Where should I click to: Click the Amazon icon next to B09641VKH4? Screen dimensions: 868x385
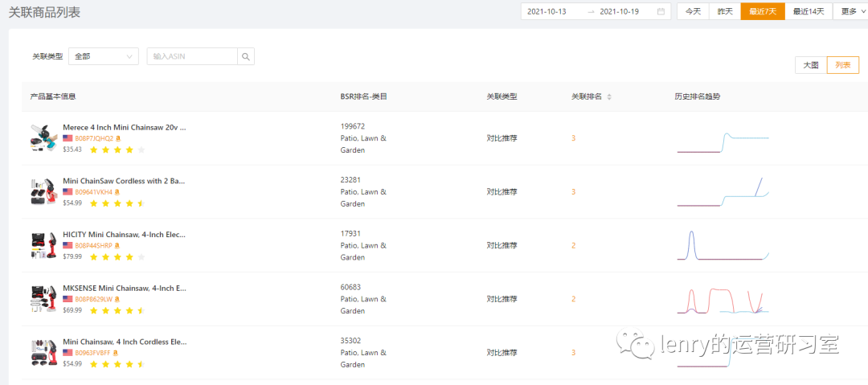pos(117,191)
